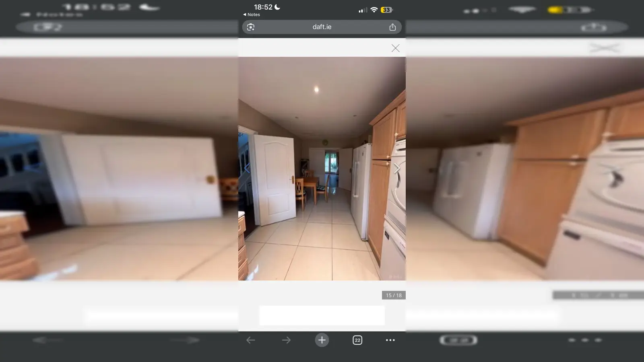
Task: Click the Wi-Fi status icon
Action: point(374,10)
